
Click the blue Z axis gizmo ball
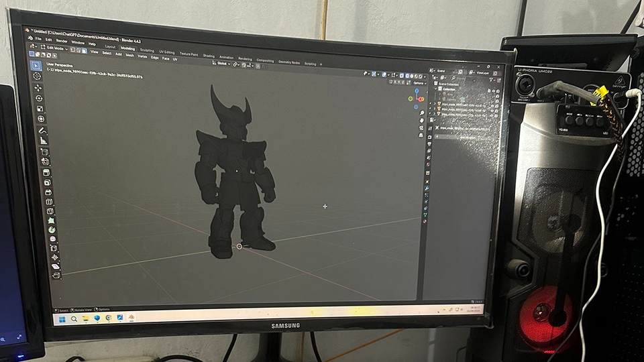417,90
